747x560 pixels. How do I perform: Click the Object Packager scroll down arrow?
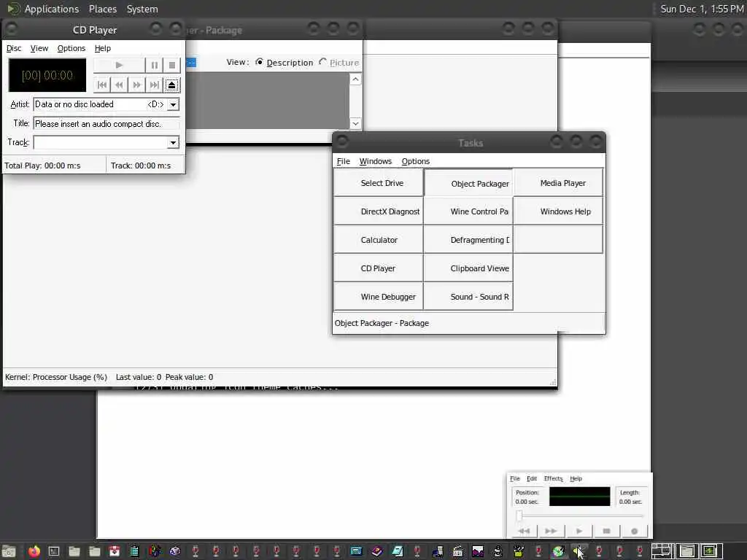355,123
